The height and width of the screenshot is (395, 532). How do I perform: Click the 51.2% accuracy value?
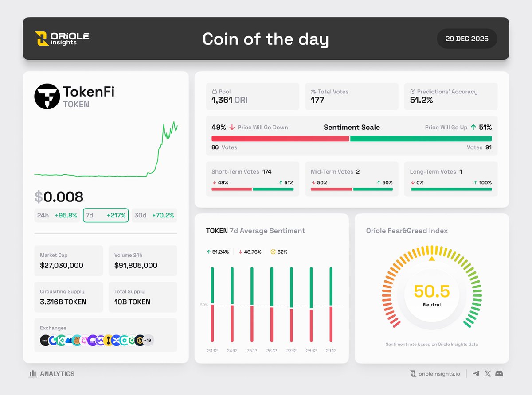[x=422, y=100]
